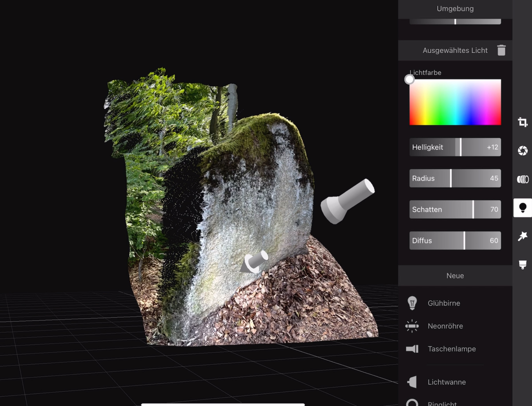This screenshot has width=532, height=406.
Task: Click the Radius slider
Action: tap(455, 178)
